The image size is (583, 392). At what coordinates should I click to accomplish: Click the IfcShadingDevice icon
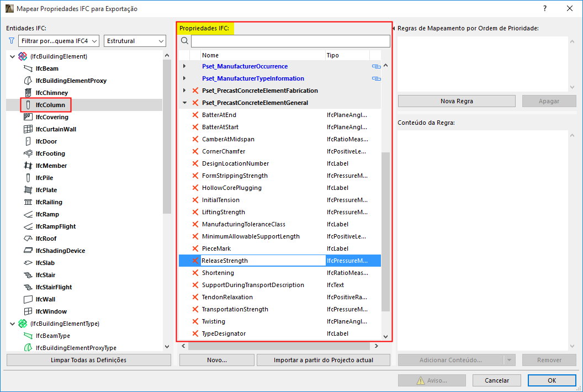point(28,251)
